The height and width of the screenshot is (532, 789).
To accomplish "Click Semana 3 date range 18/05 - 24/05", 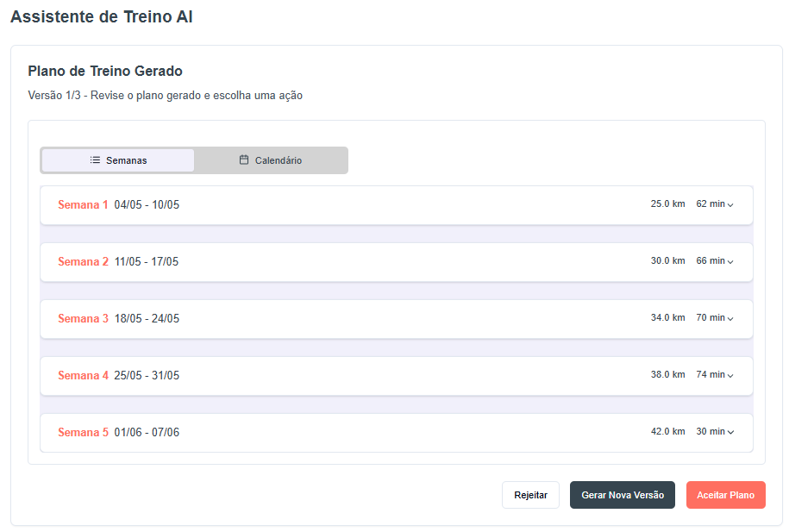I will point(147,318).
